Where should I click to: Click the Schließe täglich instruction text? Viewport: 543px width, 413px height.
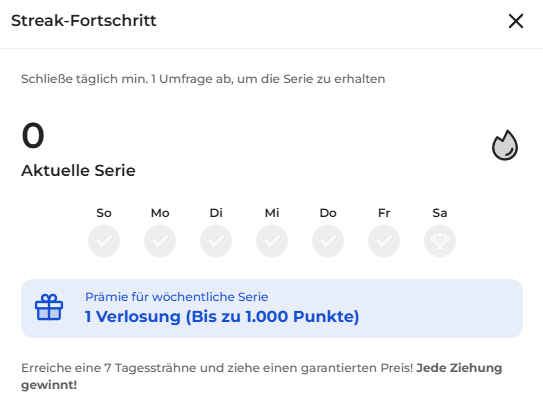coord(203,79)
